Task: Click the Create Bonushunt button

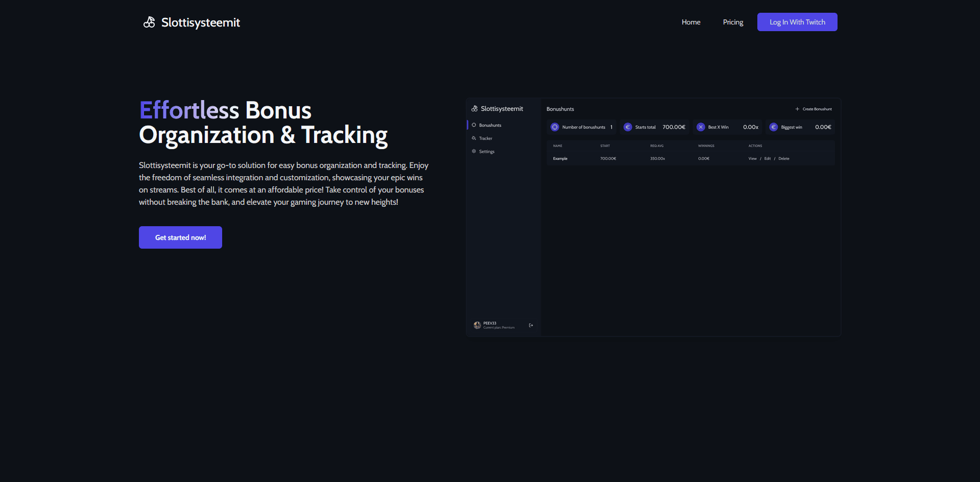Action: tap(814, 109)
